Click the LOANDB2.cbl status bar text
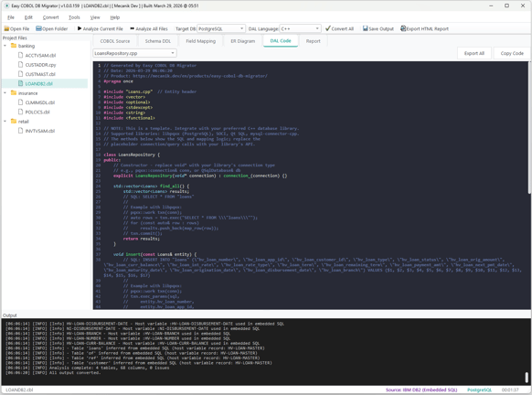 point(19,390)
